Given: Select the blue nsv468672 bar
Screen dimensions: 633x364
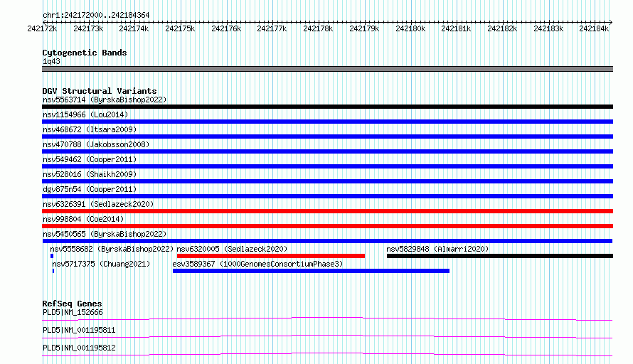Looking at the screenshot, I should (327, 136).
